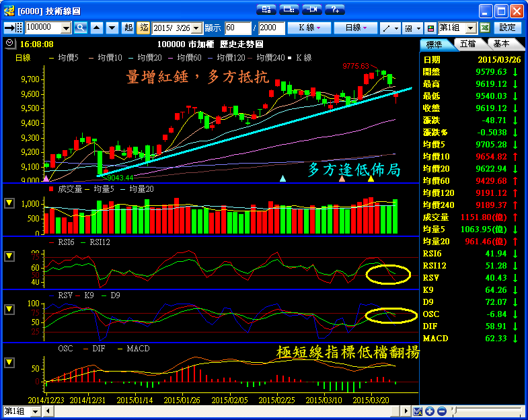Click the down triangle next-stock button
Screen dimensions: 528x420
[110, 28]
